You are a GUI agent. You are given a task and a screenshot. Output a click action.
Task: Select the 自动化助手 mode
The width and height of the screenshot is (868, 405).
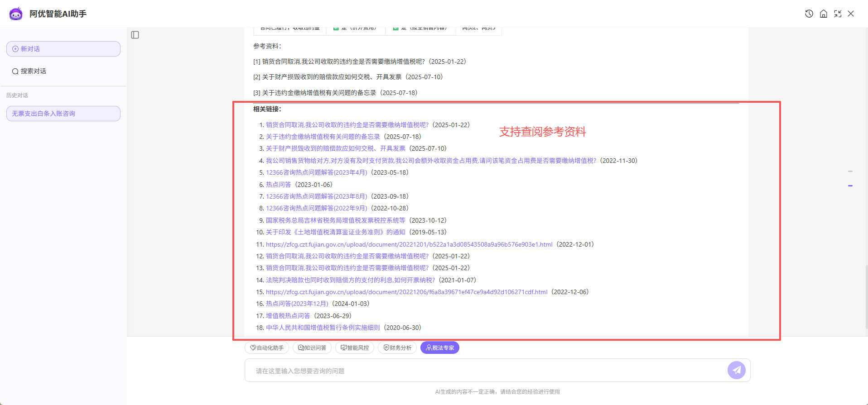click(267, 348)
